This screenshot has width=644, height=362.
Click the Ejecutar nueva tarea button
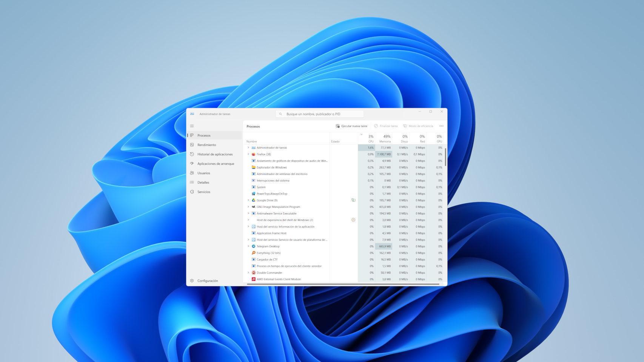click(x=351, y=126)
